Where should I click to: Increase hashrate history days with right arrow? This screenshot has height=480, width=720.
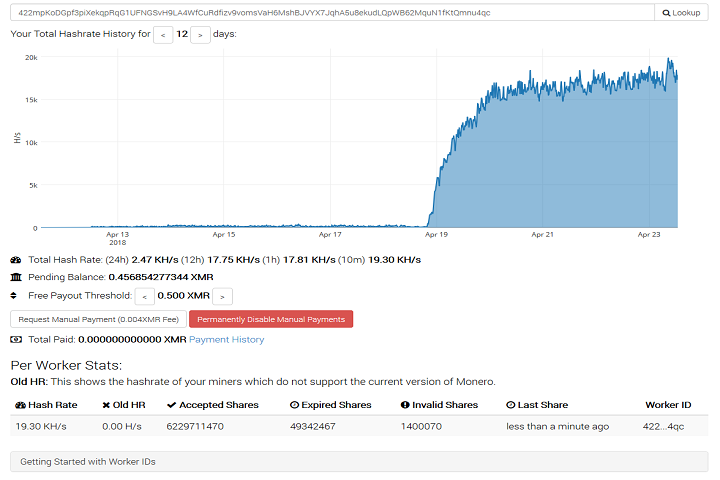tap(200, 35)
